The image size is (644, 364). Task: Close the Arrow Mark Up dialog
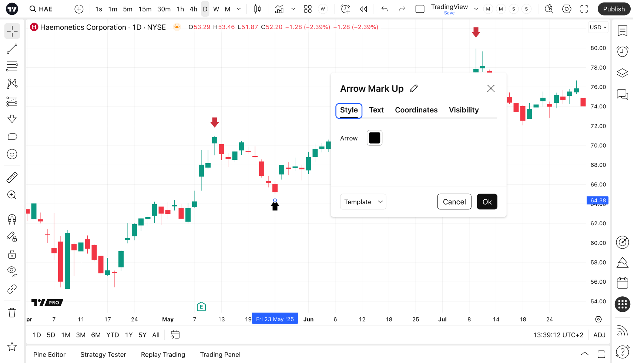point(491,88)
